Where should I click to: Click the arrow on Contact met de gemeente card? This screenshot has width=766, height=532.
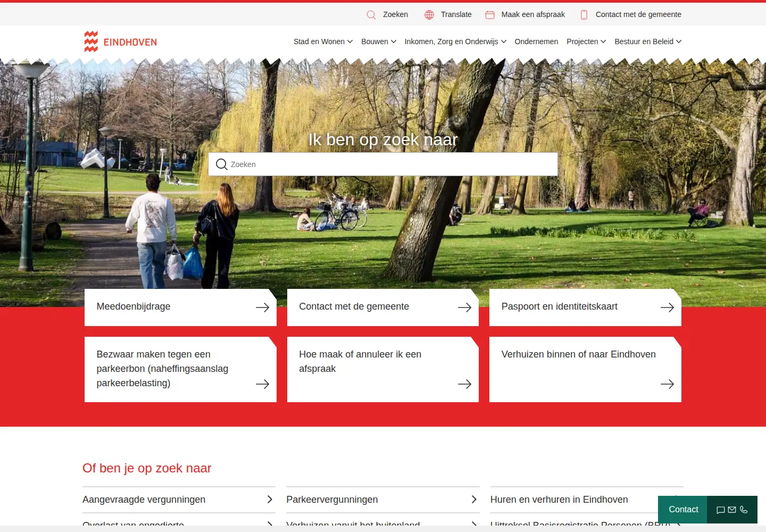click(x=465, y=307)
